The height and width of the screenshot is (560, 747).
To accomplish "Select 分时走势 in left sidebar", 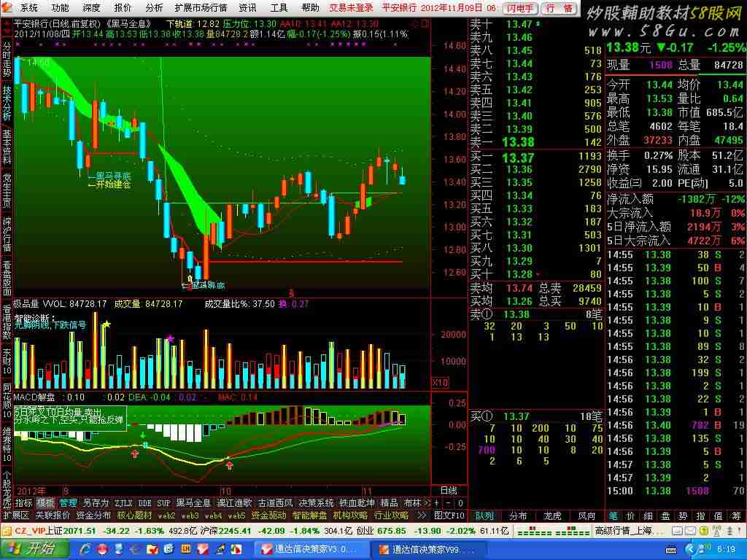I will click(7, 61).
